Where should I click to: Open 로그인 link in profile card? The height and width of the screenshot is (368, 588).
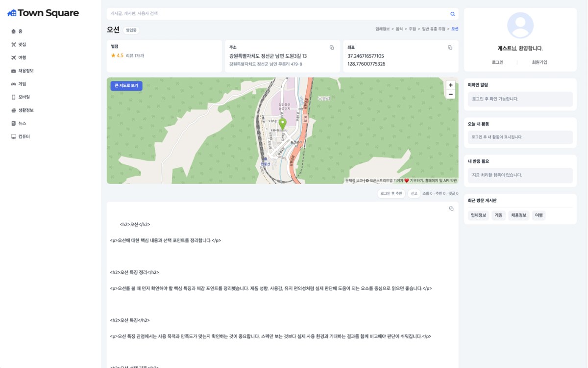click(497, 62)
